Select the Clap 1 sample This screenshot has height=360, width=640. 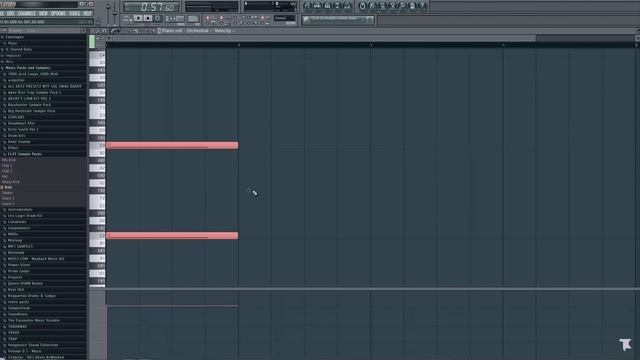point(7,166)
